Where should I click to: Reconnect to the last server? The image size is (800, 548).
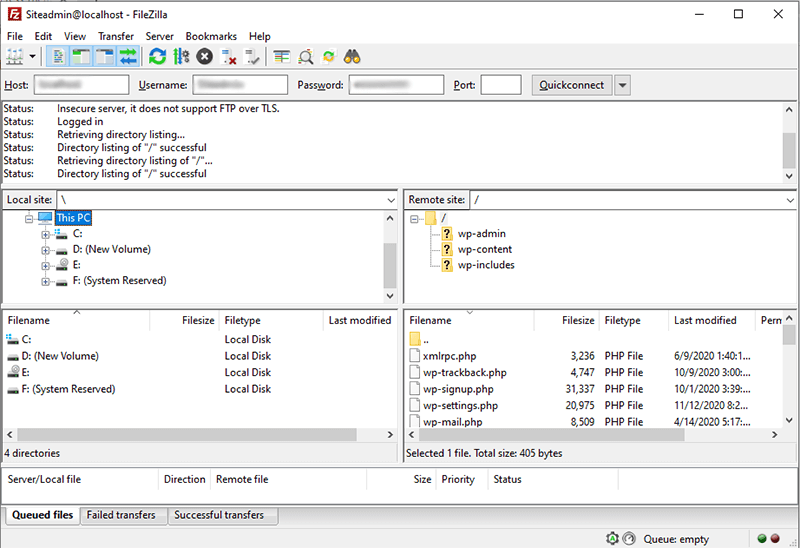click(x=252, y=57)
